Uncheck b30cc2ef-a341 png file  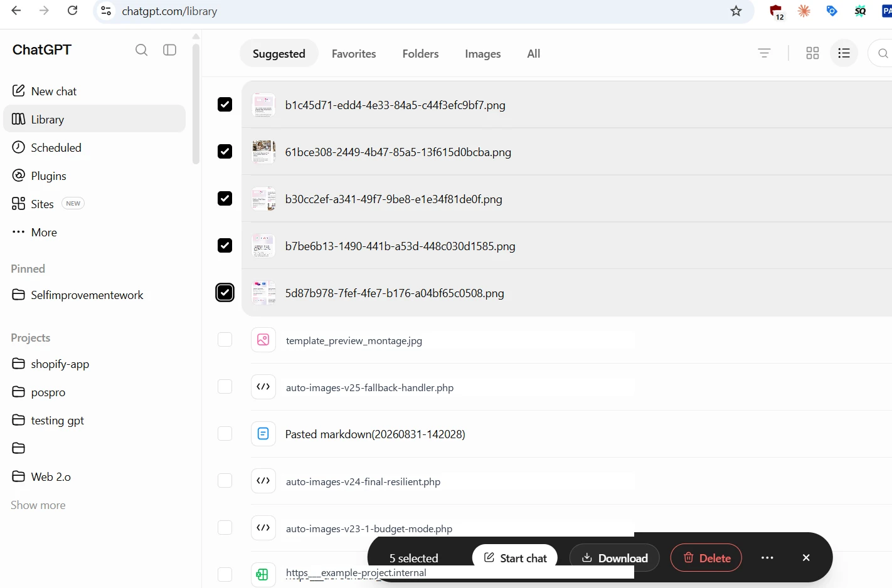pos(225,199)
